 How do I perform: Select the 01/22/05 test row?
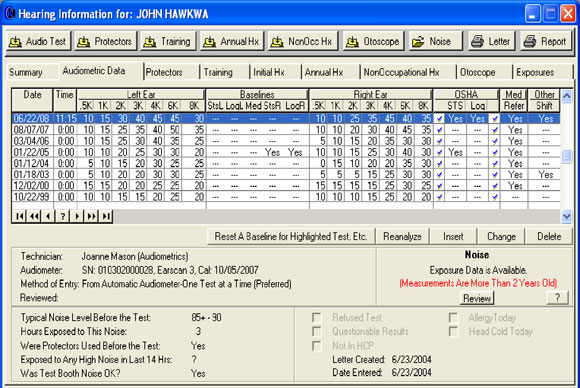tap(286, 152)
